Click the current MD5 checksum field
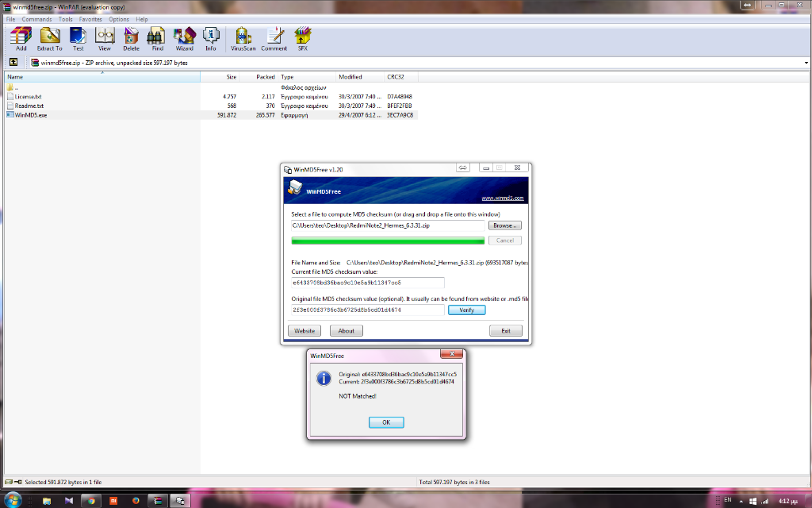This screenshot has width=812, height=508. pos(368,283)
